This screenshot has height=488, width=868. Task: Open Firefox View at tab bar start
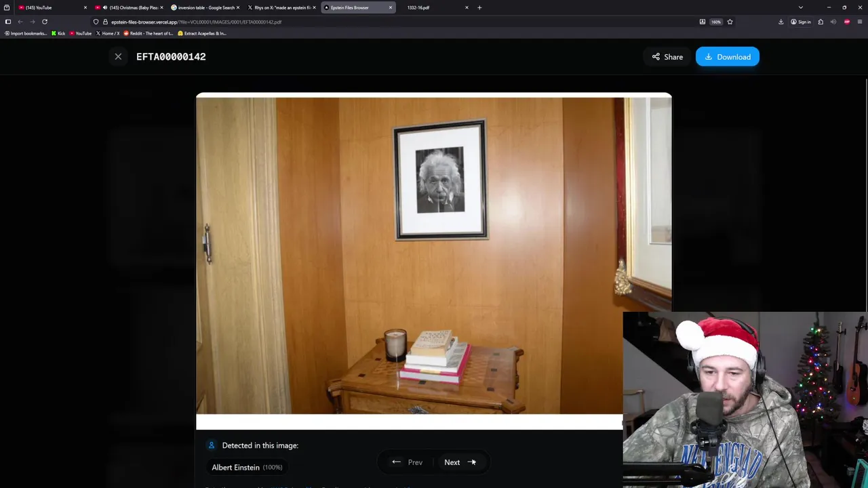pos(7,7)
